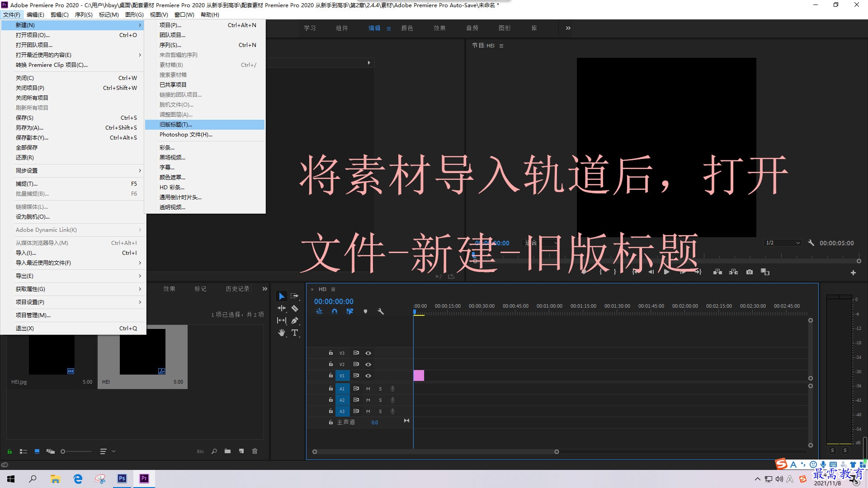Toggle V1 track output eye
868x488 pixels.
[x=368, y=375]
